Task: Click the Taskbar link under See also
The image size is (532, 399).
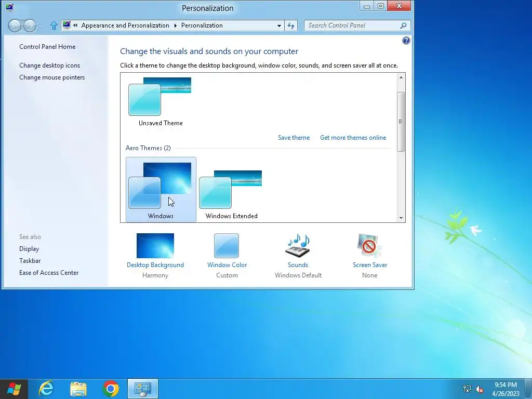Action: tap(30, 261)
